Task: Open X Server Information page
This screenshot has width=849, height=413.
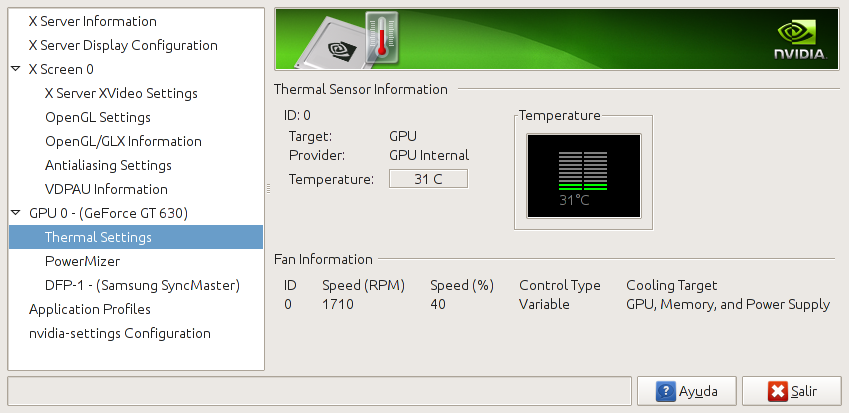Action: point(92,21)
